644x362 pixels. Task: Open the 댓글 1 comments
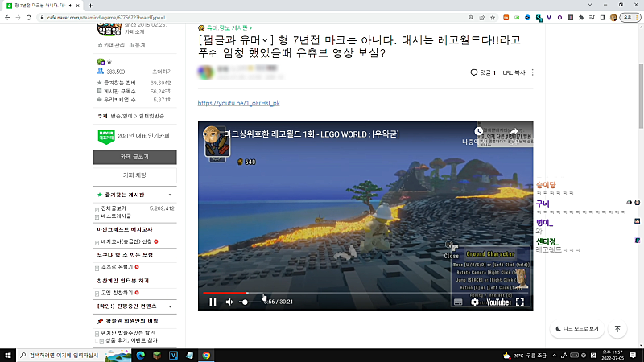[483, 72]
